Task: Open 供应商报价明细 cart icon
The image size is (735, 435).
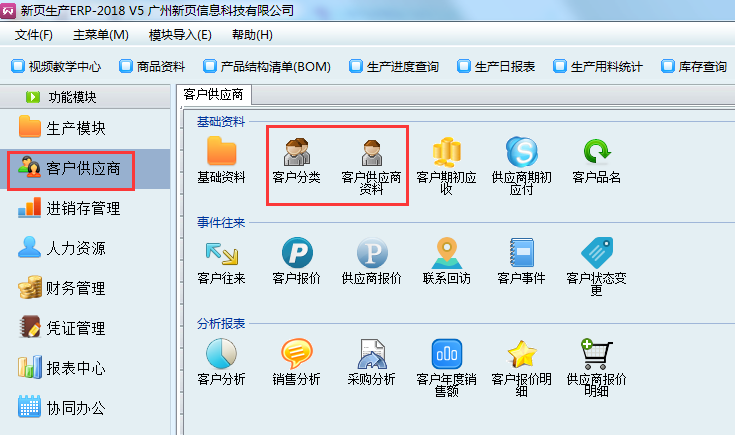Action: (x=596, y=354)
